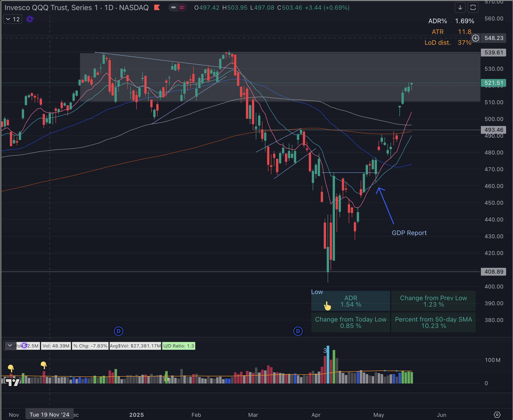513x420 pixels.
Task: Click the purple refresh icon in the volume pane
Action: tap(24, 345)
